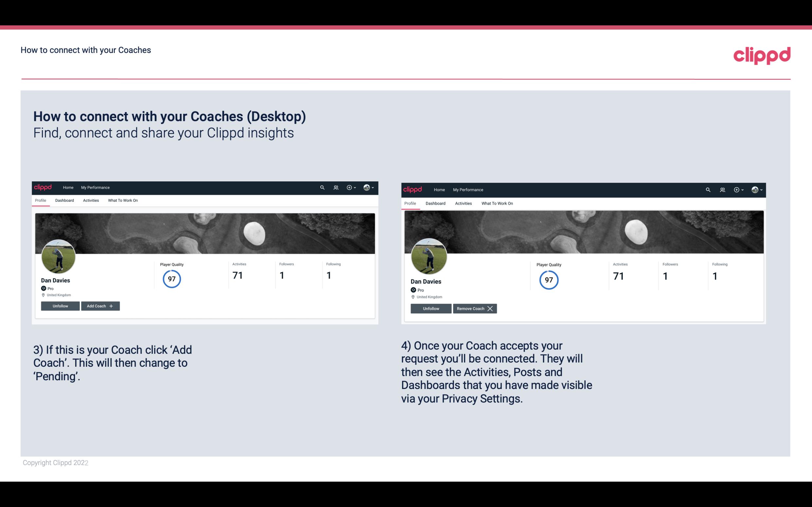Click 'Add Coach' button on left screen
The width and height of the screenshot is (812, 507).
point(100,306)
